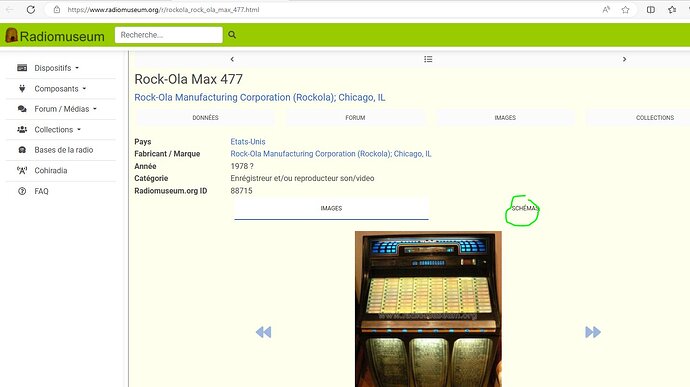Switch to the DONNÉES tab
The width and height of the screenshot is (690, 387).
(205, 118)
